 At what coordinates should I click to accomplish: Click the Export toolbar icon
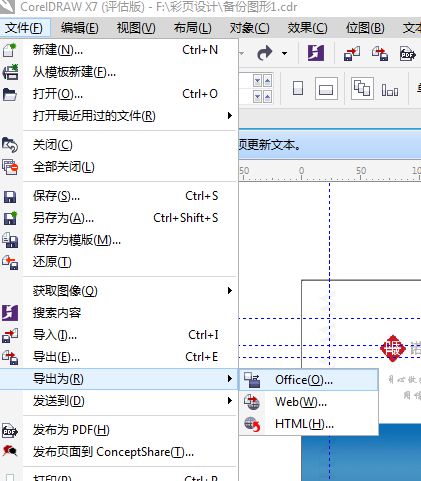(x=380, y=53)
